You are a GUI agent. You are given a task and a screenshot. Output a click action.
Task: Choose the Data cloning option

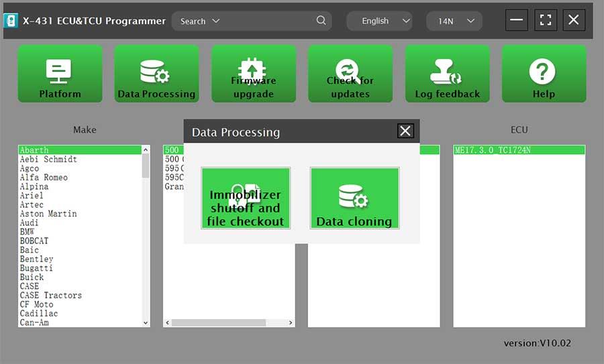(355, 198)
